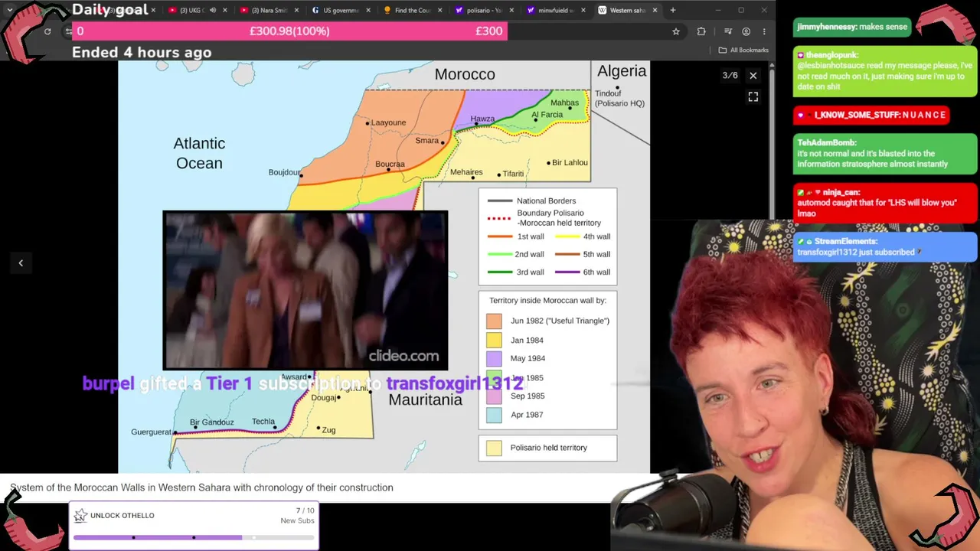Mute the UKG YouTube tab audio icon

tap(213, 10)
